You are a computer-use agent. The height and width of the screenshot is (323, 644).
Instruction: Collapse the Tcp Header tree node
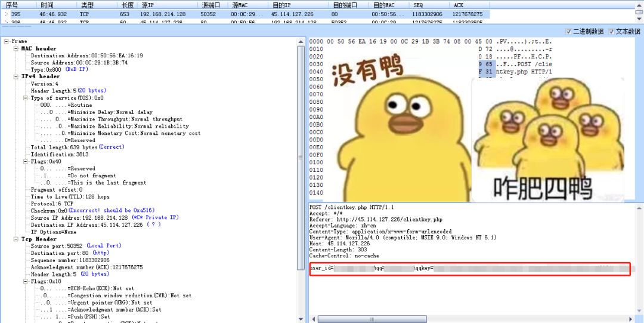(16, 239)
